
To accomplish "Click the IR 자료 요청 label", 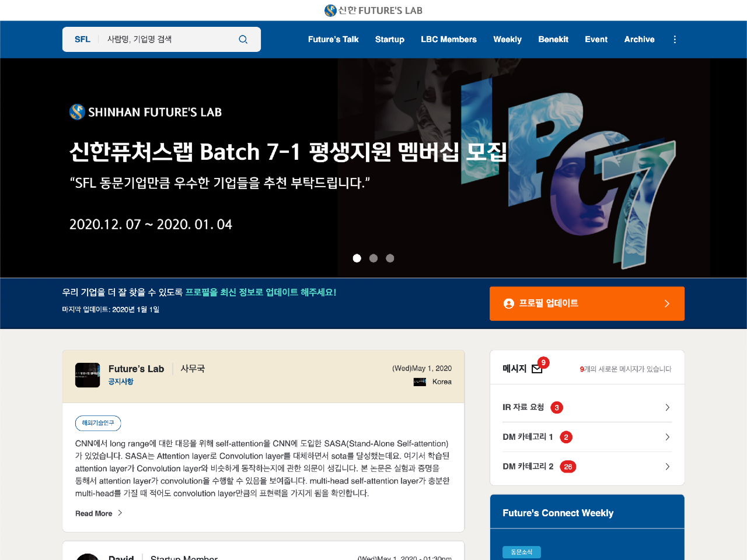I will (523, 407).
